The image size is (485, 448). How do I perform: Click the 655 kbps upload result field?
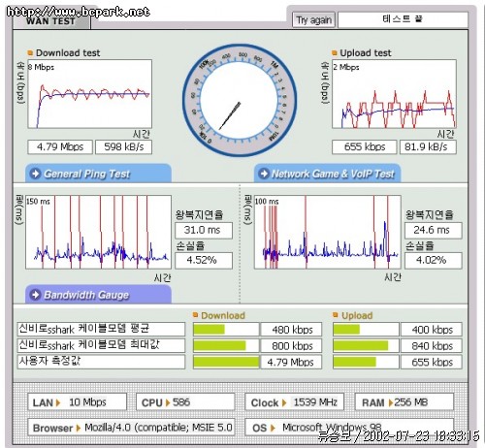(365, 147)
